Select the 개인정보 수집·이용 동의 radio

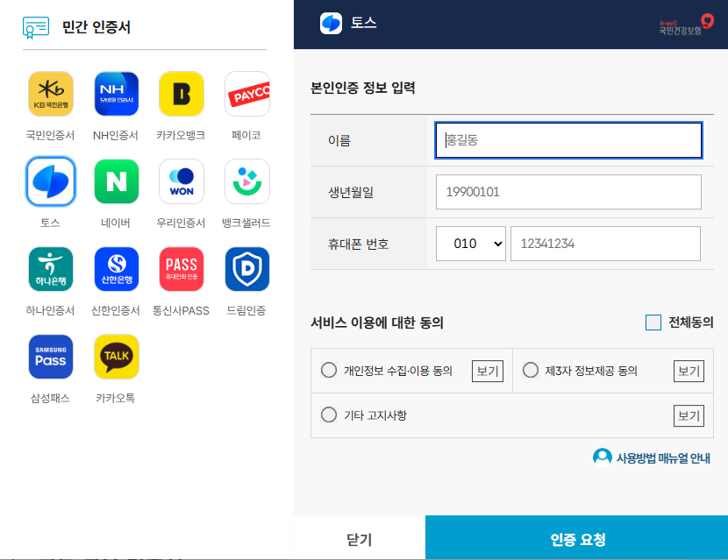coord(329,370)
